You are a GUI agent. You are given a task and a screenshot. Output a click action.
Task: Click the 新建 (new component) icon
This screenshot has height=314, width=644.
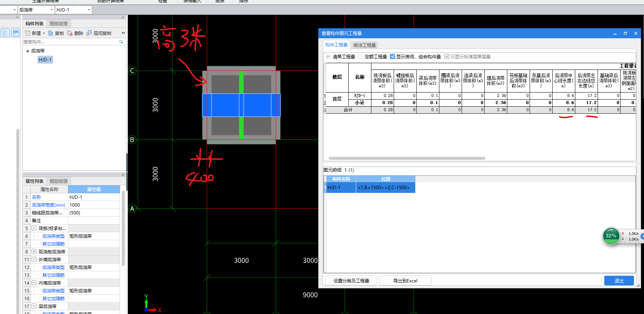(x=27, y=33)
